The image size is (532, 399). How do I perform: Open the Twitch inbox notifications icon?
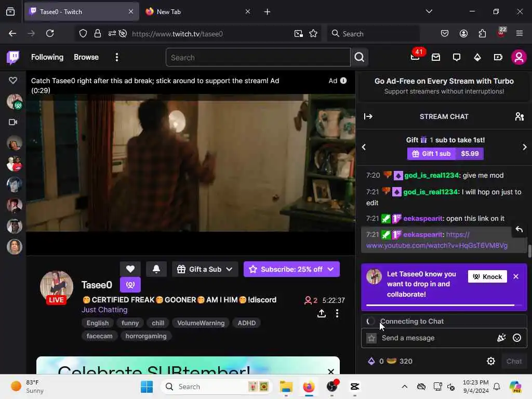(x=436, y=57)
